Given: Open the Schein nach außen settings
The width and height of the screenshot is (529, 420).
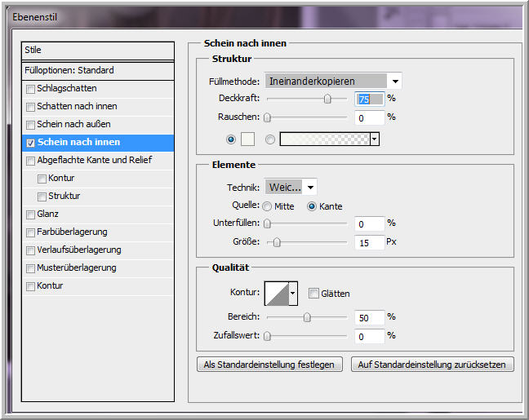Looking at the screenshot, I should [x=98, y=125].
